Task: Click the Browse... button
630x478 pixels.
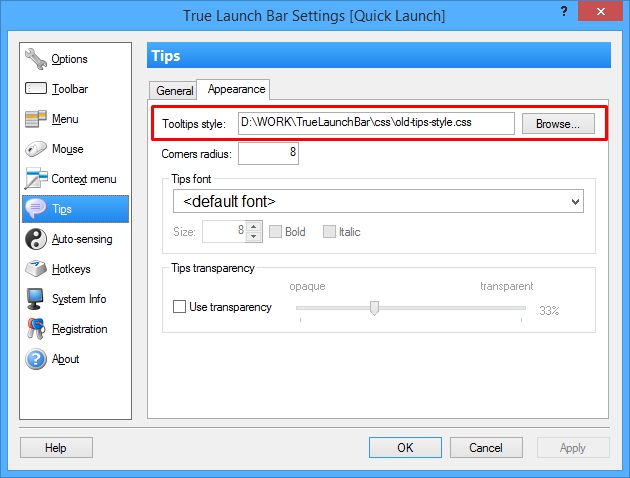Action: [x=558, y=124]
